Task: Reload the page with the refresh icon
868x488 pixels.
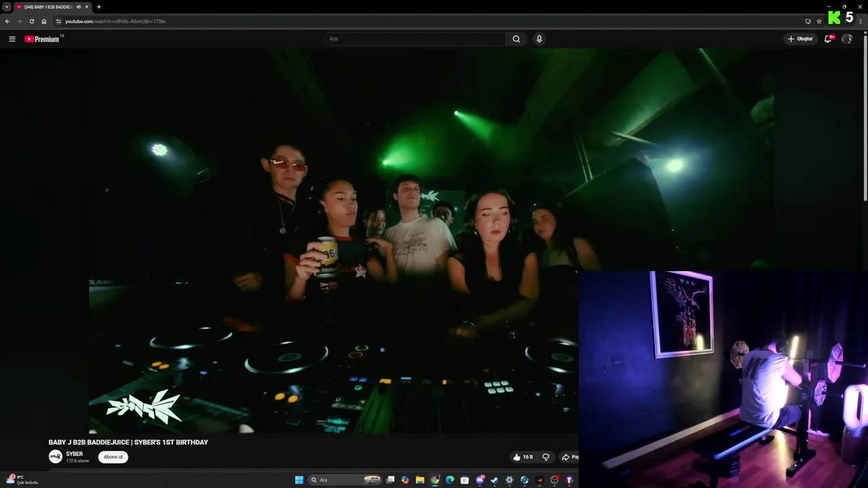Action: 32,21
